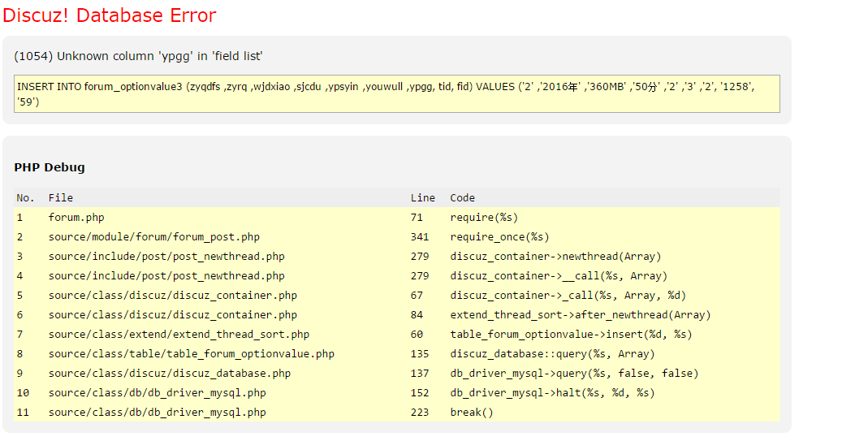Image resolution: width=868 pixels, height=441 pixels.
Task: Select 'extend_thread_sort->after_newthread(Array)' code
Action: [580, 314]
